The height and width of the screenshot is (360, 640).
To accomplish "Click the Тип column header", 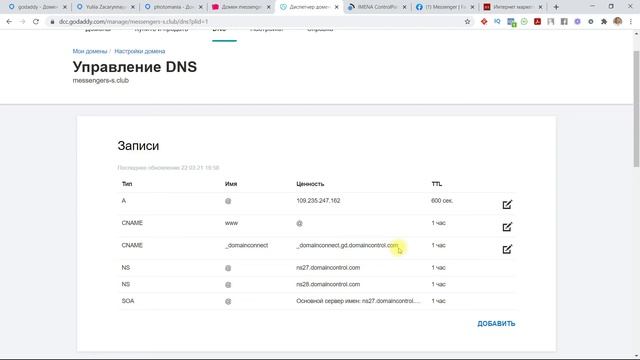I will coord(127,184).
